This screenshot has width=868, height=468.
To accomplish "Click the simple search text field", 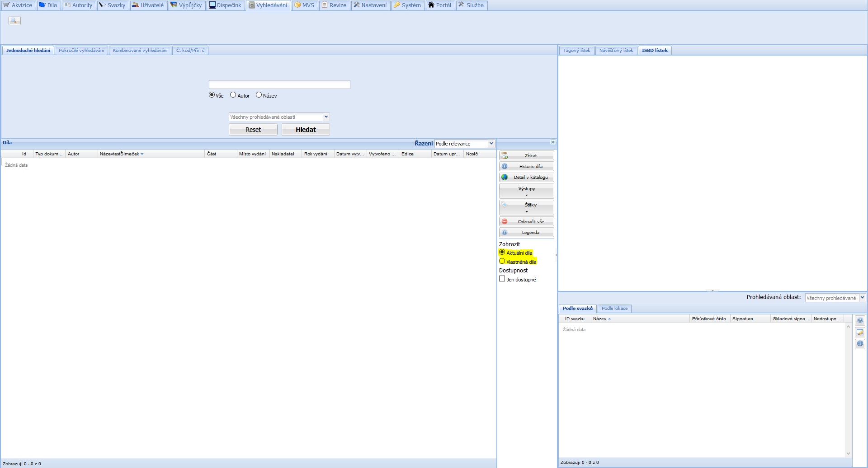I will (x=279, y=84).
